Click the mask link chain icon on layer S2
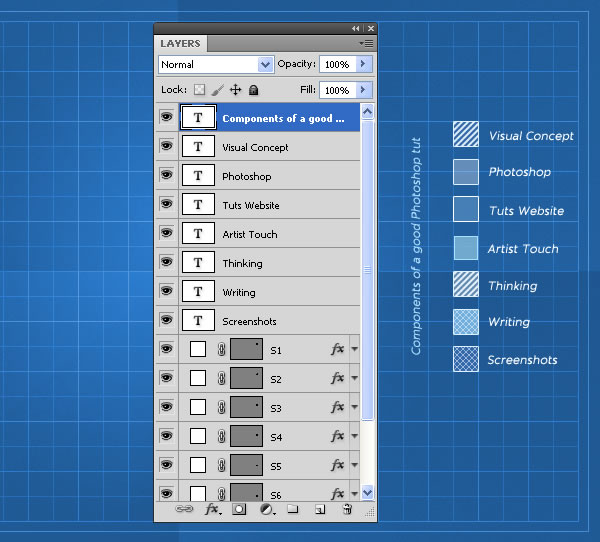The height and width of the screenshot is (542, 600). pyautogui.click(x=221, y=378)
